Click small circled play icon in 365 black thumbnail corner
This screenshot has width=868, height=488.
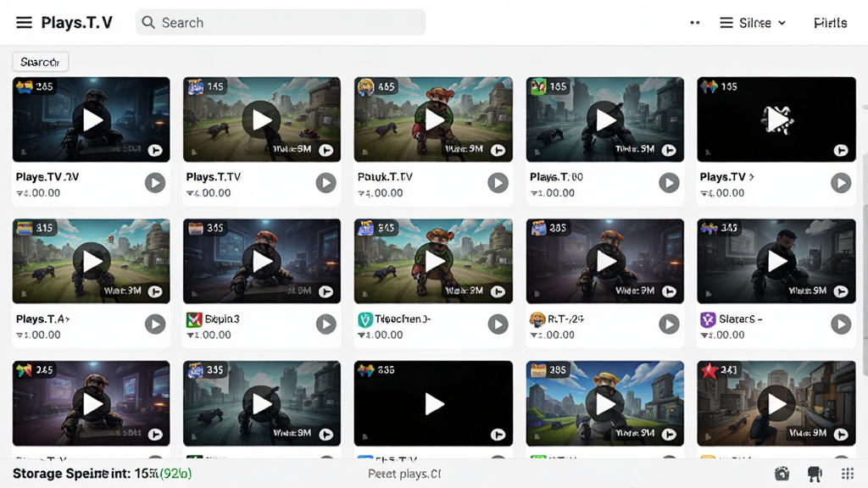click(498, 435)
